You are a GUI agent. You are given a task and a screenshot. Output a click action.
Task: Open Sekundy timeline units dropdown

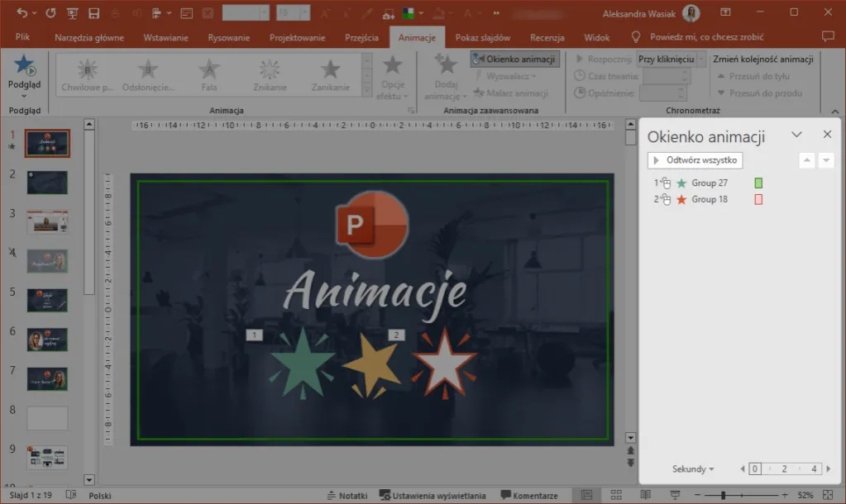(693, 469)
